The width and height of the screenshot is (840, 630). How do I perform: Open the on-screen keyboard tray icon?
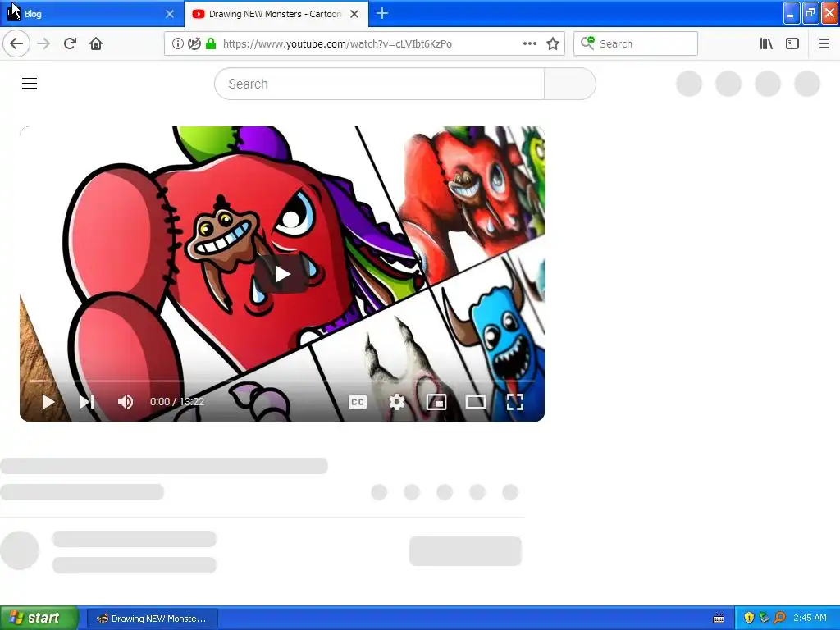[x=719, y=619]
